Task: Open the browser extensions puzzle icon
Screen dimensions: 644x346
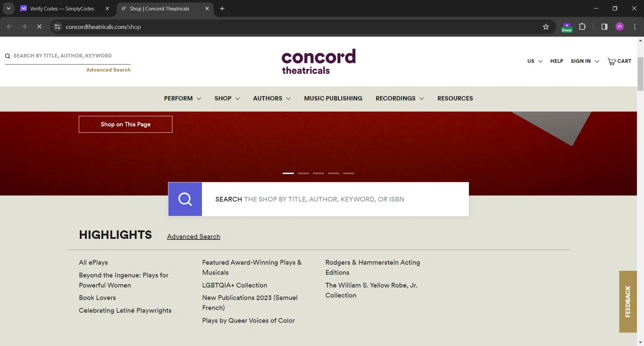Action: pyautogui.click(x=582, y=27)
